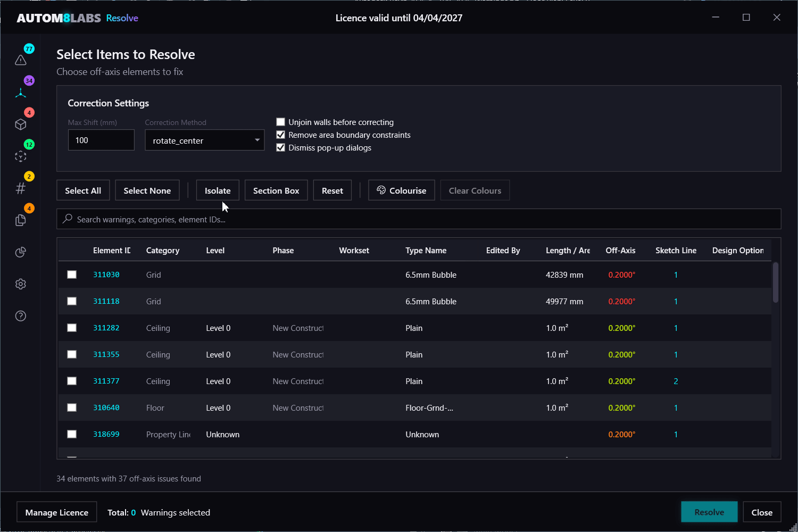The height and width of the screenshot is (532, 798).
Task: Open the settings gear in sidebar
Action: click(x=21, y=284)
